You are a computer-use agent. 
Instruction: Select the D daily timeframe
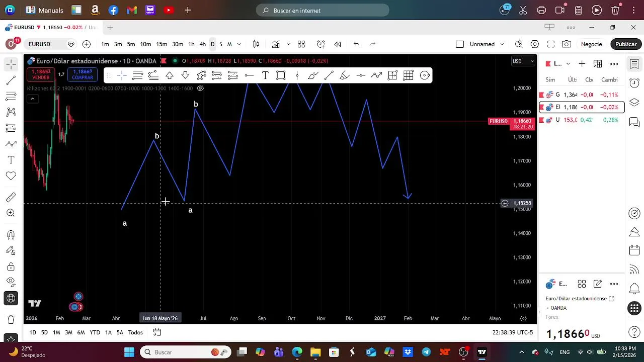tap(212, 44)
